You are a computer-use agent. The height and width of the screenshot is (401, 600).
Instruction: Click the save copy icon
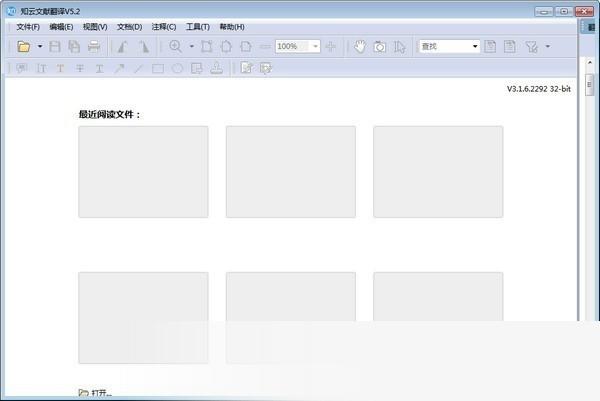click(x=74, y=47)
